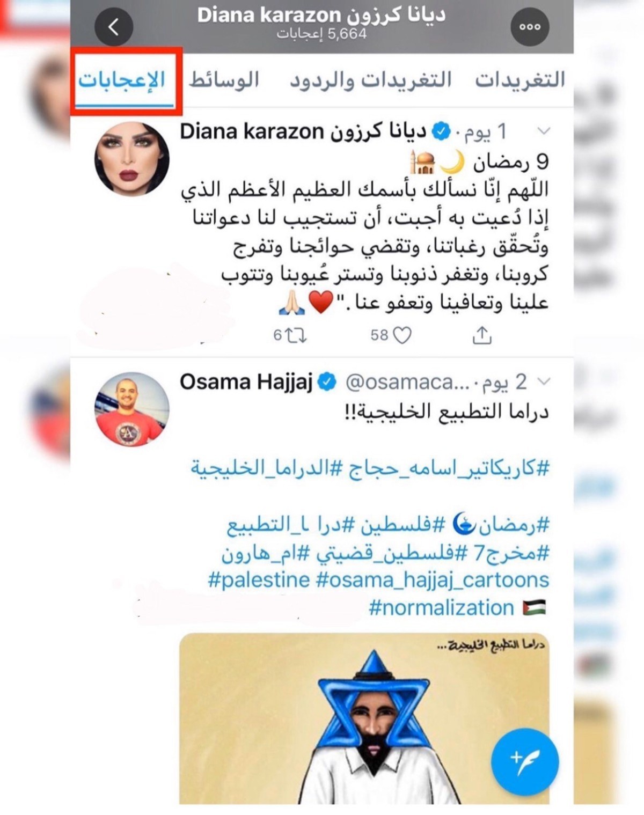Expand dropdown arrow on Osama Hajjaj's tweet
Viewport: 644px width, 815px height.
click(544, 381)
